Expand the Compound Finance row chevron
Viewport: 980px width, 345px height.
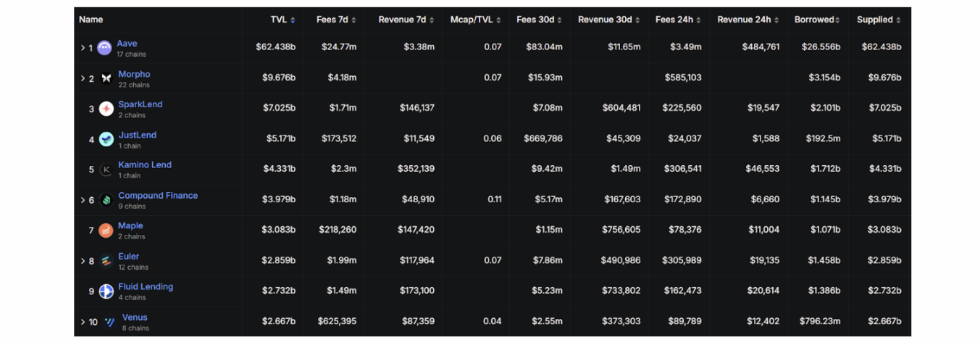click(83, 200)
